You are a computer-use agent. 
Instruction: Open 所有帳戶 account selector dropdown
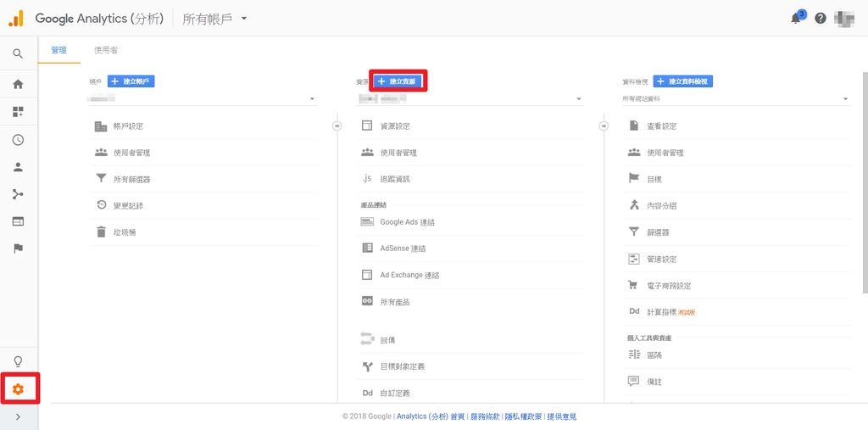click(214, 19)
